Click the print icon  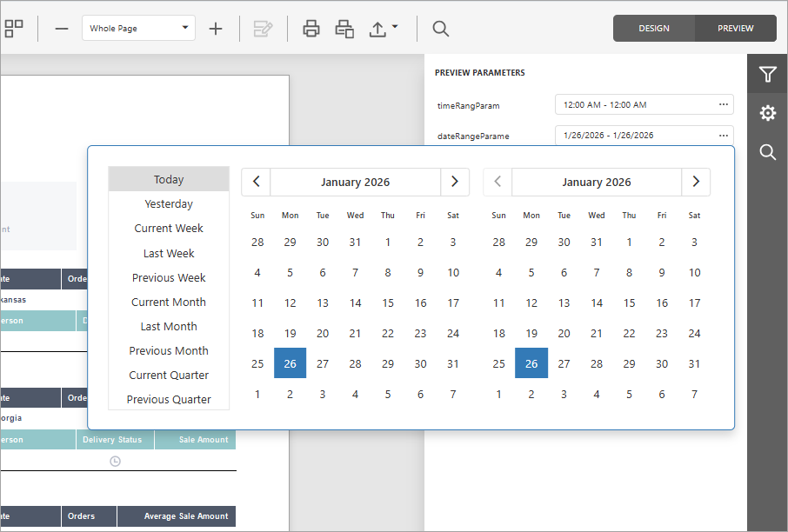point(311,29)
